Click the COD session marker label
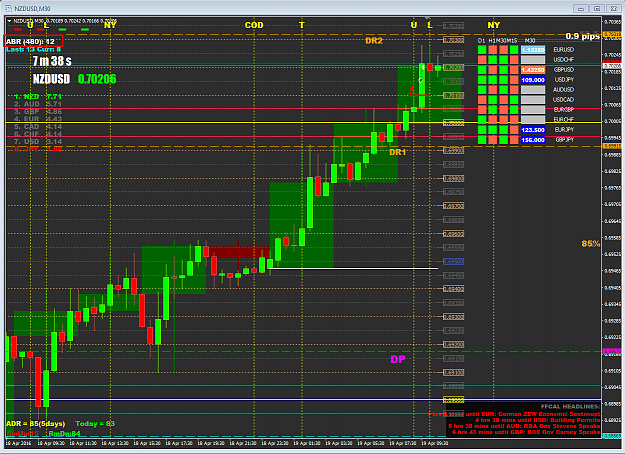The height and width of the screenshot is (454, 625). (254, 25)
